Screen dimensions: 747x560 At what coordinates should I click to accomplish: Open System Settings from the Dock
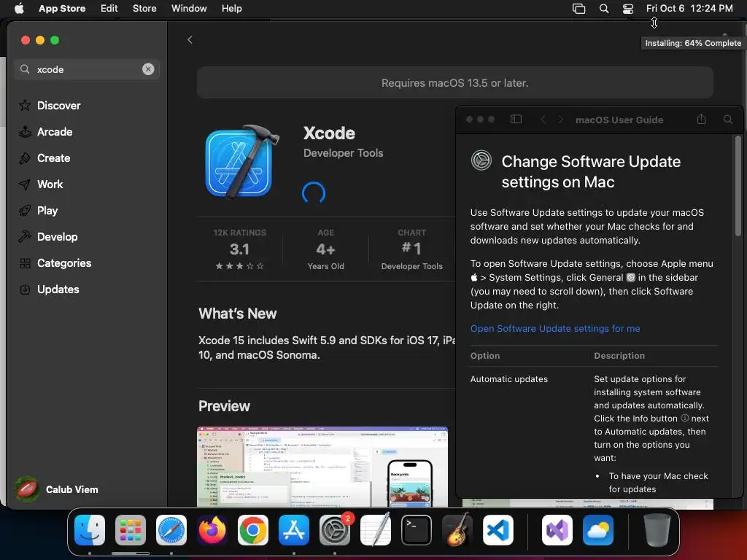click(334, 530)
